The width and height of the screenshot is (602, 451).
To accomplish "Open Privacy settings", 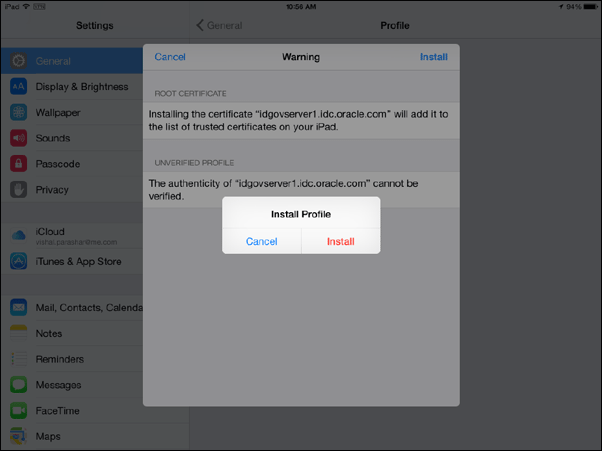I will tap(72, 190).
